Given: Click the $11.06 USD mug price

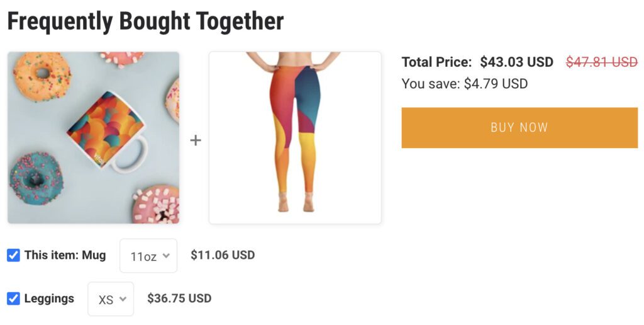Looking at the screenshot, I should point(223,255).
